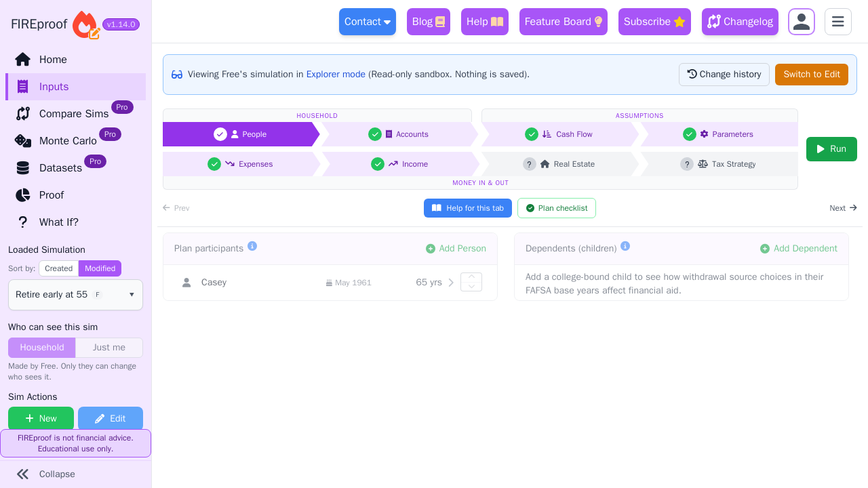Open Monte Carlo dice icon
This screenshot has height=488, width=868.
(23, 140)
